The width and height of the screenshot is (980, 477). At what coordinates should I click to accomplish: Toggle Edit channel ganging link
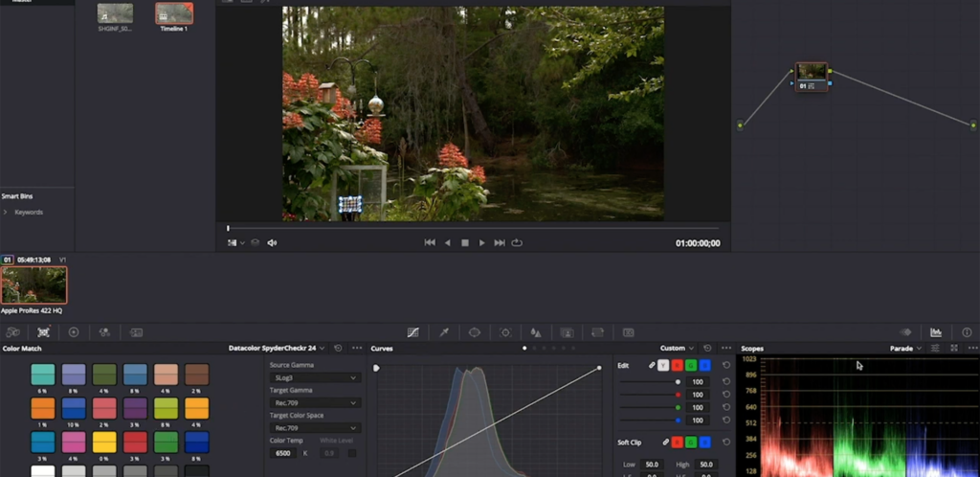(652, 366)
